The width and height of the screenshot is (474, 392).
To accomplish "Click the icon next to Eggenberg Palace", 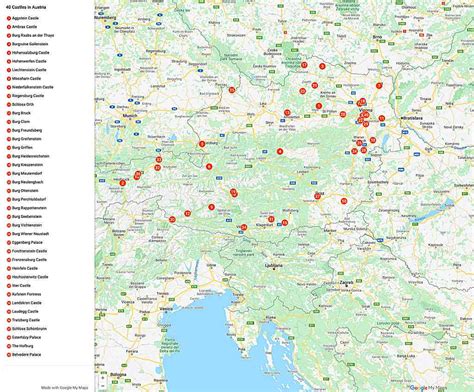I will click(x=9, y=243).
